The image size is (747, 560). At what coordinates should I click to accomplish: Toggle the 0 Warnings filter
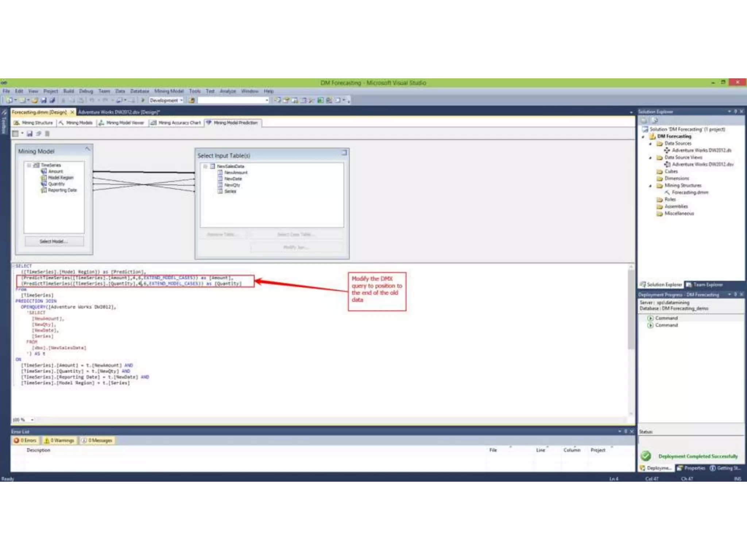59,440
